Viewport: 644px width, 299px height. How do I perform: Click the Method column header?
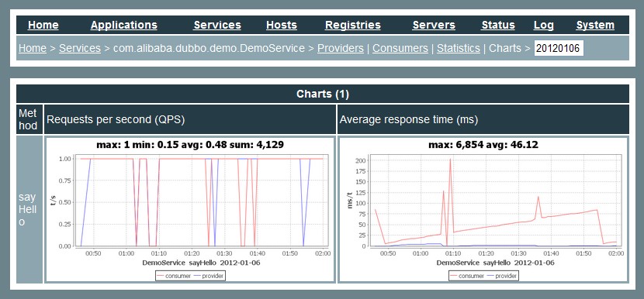(29, 119)
